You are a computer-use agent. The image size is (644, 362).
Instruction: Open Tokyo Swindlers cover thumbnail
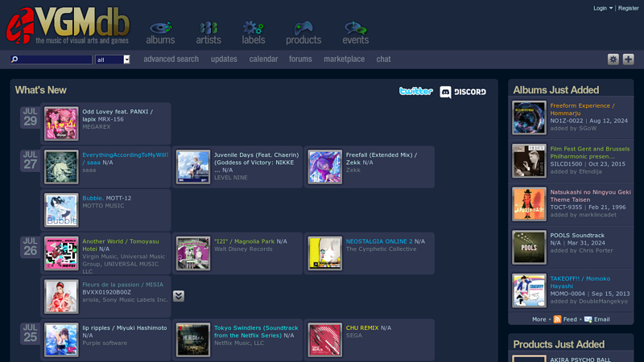[193, 339]
